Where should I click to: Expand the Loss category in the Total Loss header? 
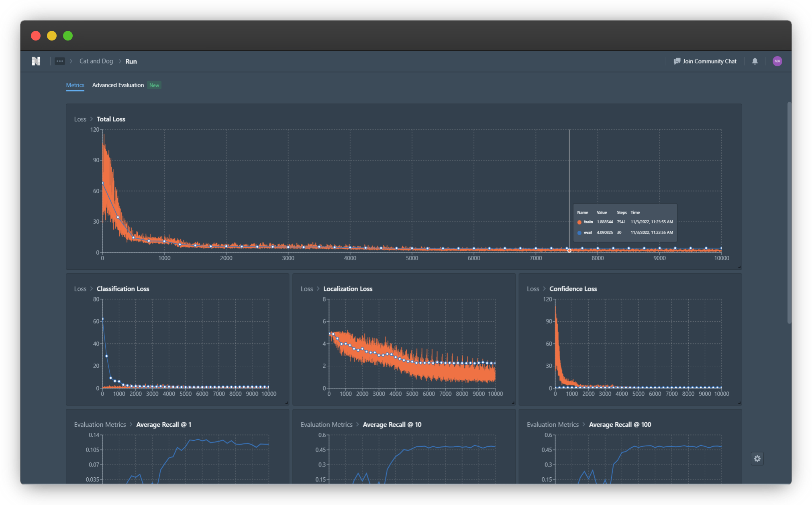click(x=80, y=119)
